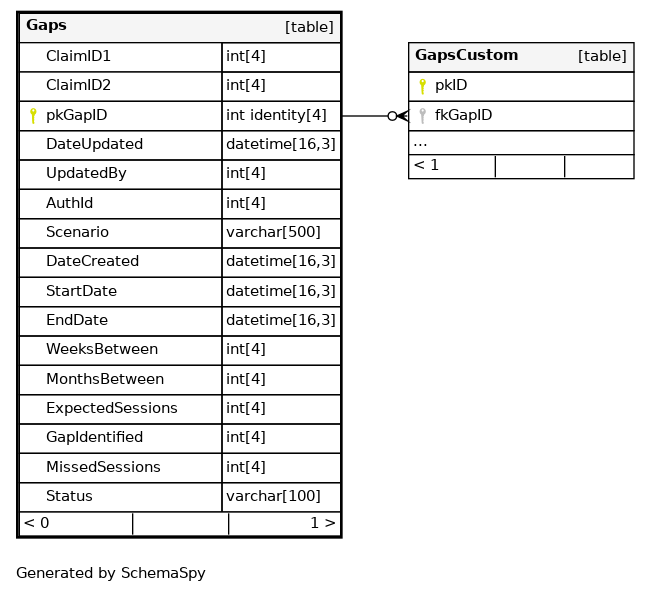Click the 'Generated by SchemaSpy' text

[x=111, y=574]
